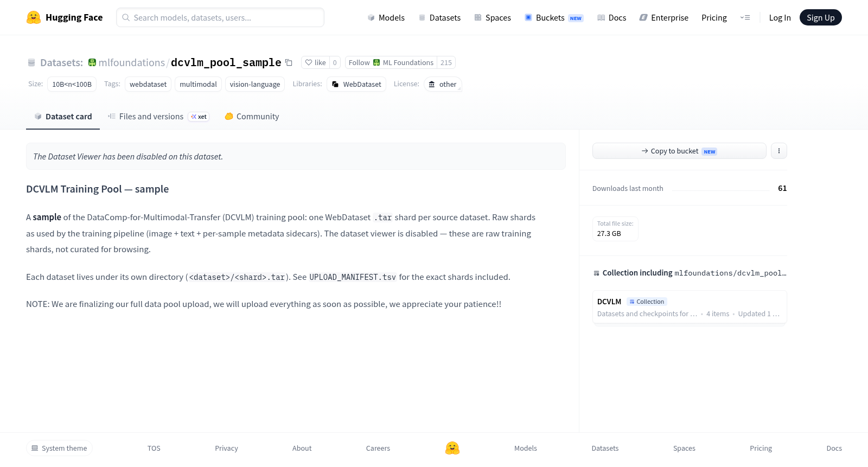Click the DCVLM Training Pool — sample heading

pyautogui.click(x=98, y=189)
